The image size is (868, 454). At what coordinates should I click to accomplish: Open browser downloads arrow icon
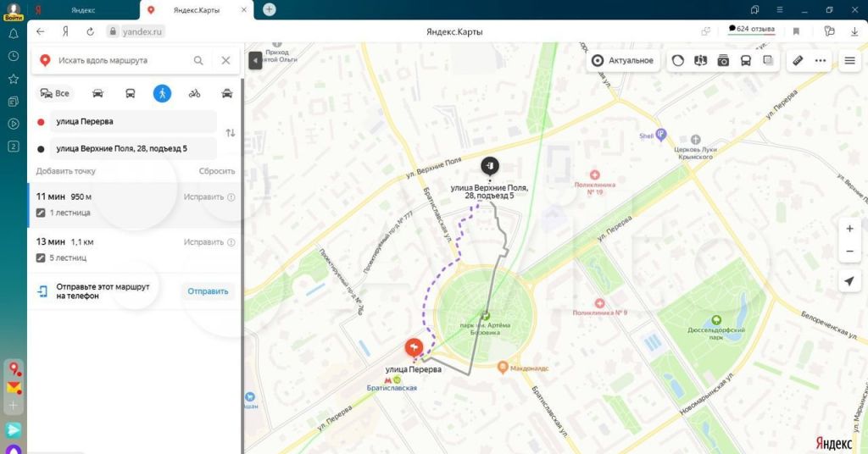pos(854,31)
